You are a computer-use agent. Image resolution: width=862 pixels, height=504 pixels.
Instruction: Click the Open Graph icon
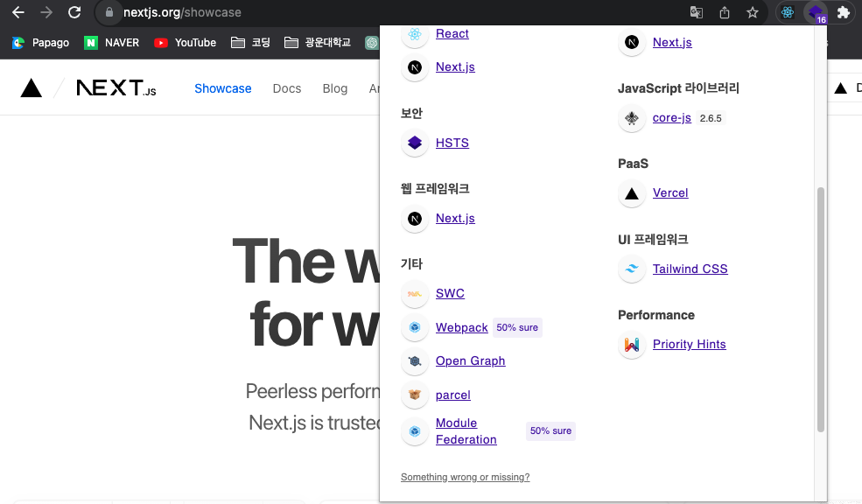tap(415, 361)
